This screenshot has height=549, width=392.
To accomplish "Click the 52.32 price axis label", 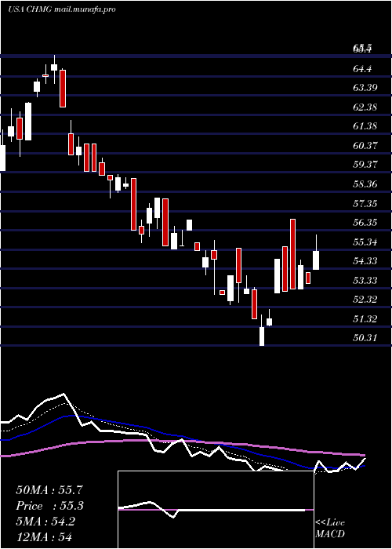I will coord(365,300).
